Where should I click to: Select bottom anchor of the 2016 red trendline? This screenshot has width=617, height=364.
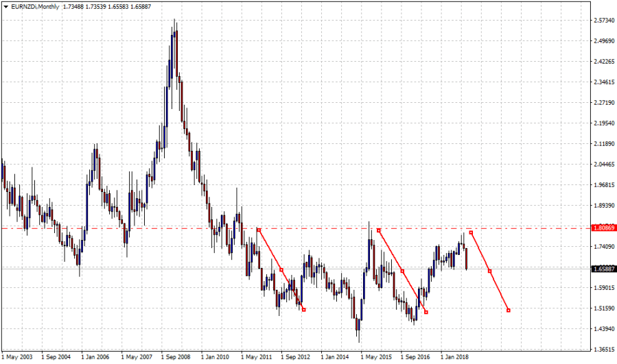coord(426,312)
